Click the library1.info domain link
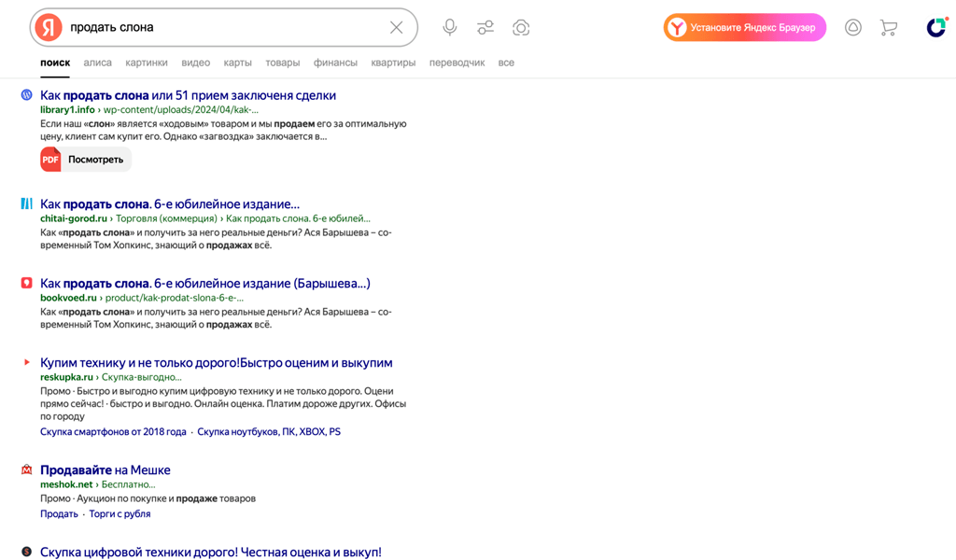The height and width of the screenshot is (560, 956). click(x=67, y=110)
